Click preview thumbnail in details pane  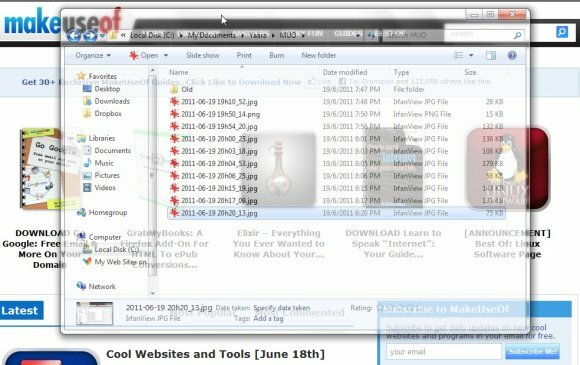(95, 313)
